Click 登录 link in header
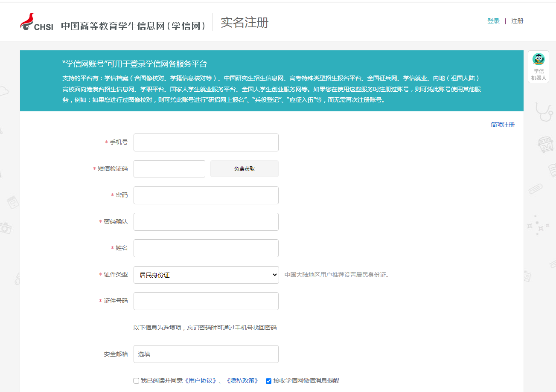 [493, 21]
